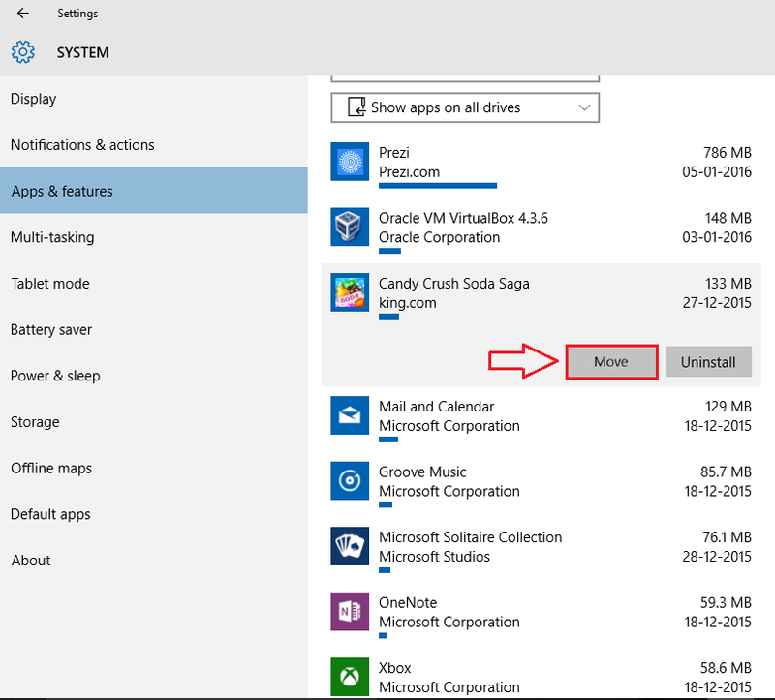This screenshot has height=700, width=775.
Task: Open Default apps settings
Action: click(154, 514)
